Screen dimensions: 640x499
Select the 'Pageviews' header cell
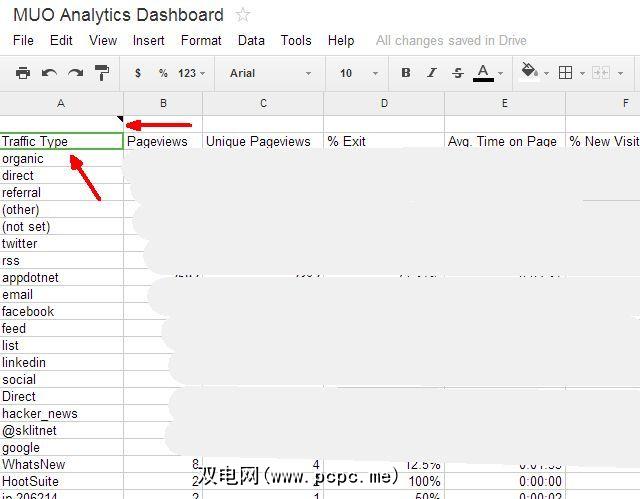[x=163, y=141]
